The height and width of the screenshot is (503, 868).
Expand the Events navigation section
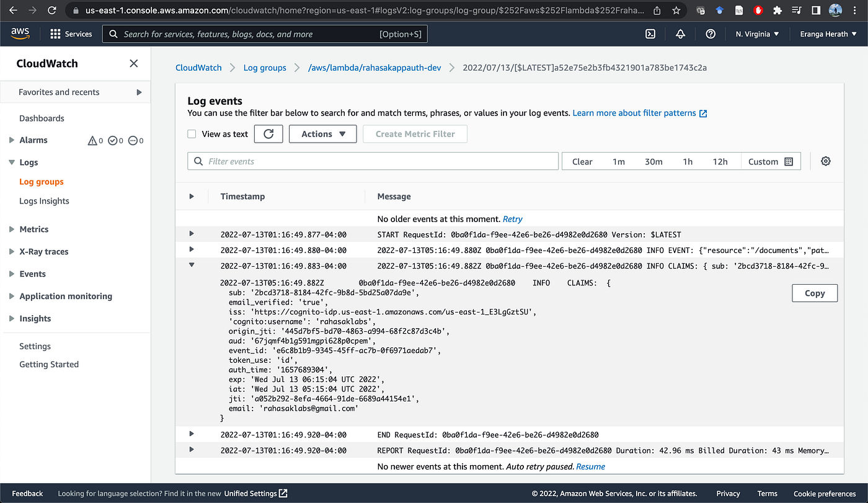[12, 274]
